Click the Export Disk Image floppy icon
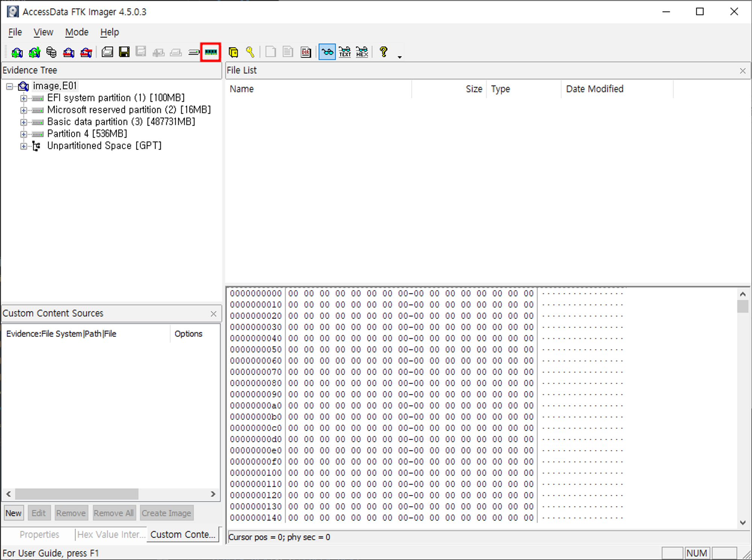This screenshot has height=560, width=752. 124,52
